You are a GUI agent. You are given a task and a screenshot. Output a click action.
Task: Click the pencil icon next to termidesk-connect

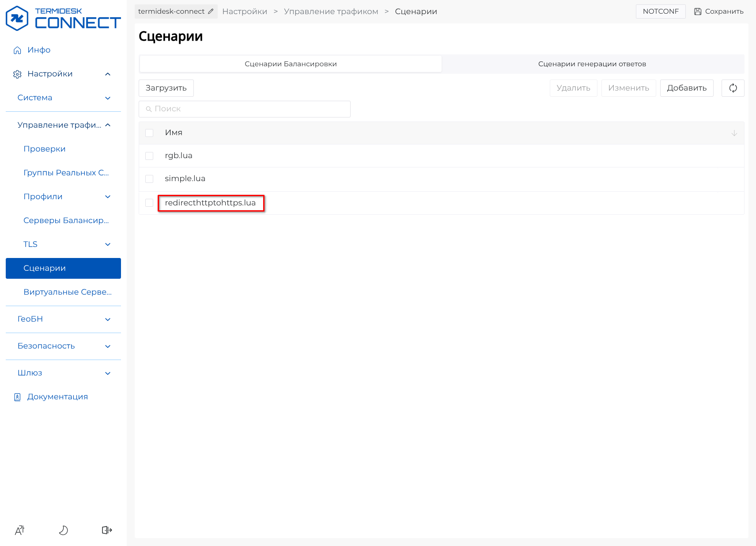211,11
